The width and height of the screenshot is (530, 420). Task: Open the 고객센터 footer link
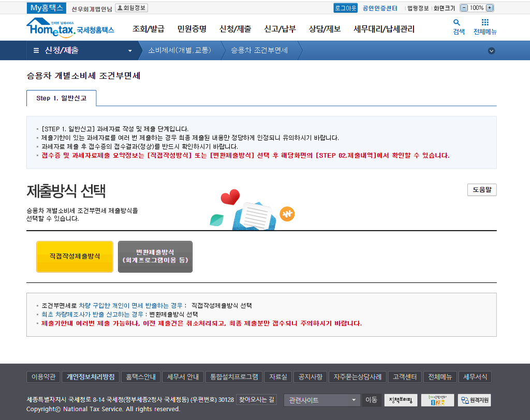tap(405, 377)
